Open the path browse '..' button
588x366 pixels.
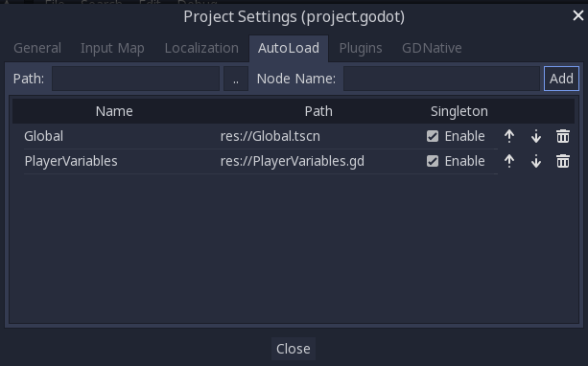coord(236,79)
